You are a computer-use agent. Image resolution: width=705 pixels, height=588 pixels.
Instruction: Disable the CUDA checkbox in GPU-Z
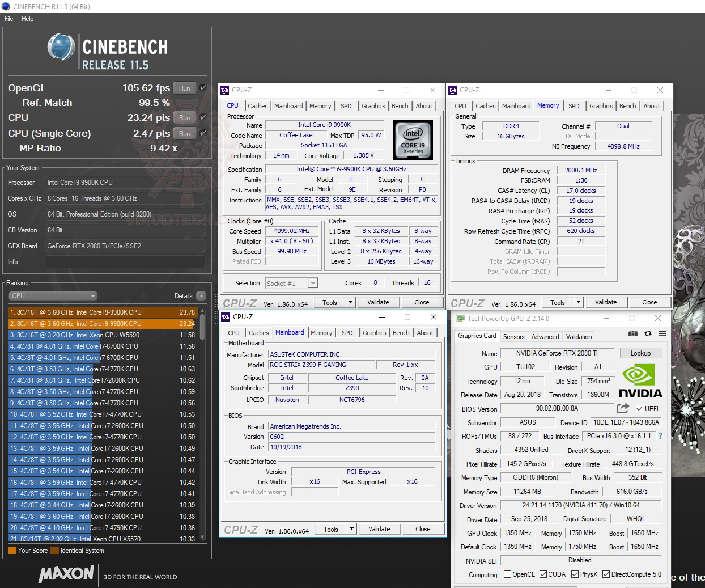click(542, 574)
